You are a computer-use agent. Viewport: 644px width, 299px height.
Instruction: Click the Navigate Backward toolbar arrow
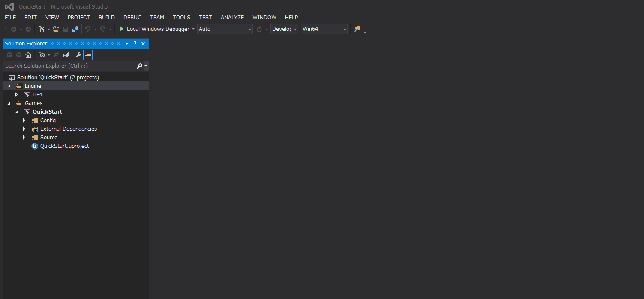[14, 29]
